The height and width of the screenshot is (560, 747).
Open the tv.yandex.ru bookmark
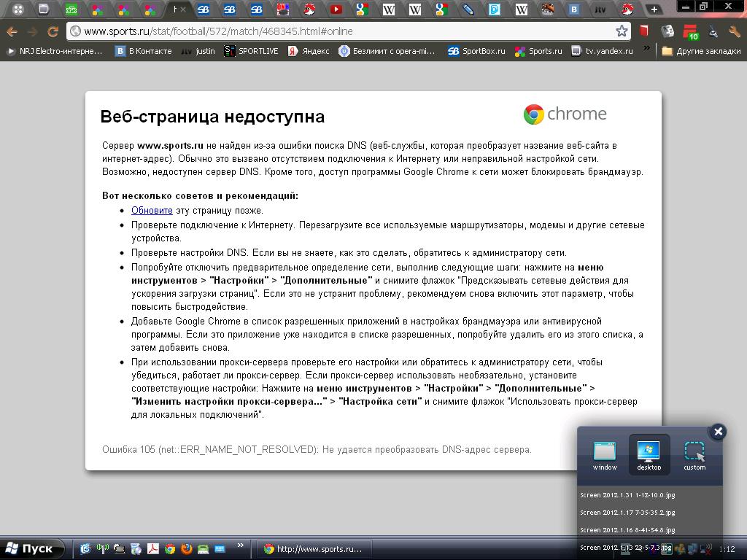[x=602, y=51]
